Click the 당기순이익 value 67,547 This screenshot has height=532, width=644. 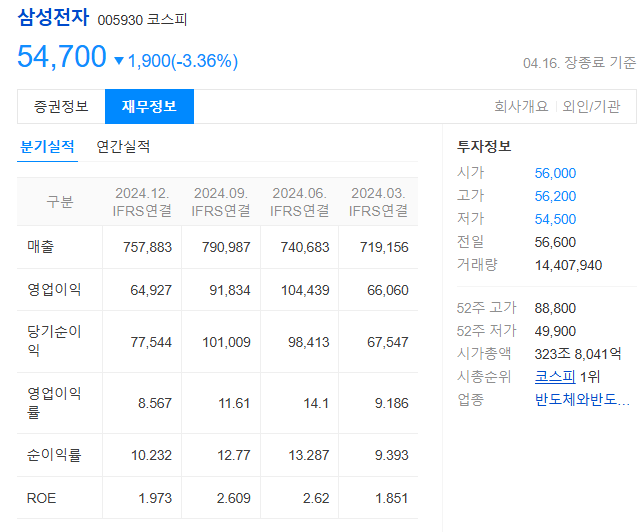(x=388, y=342)
